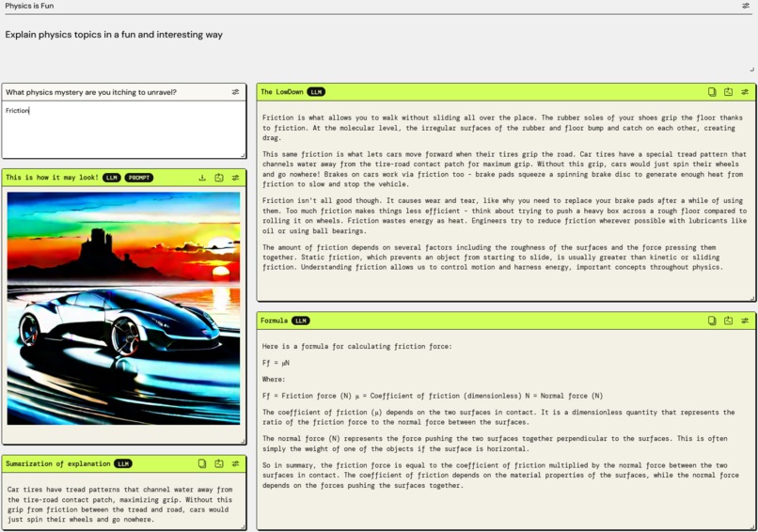Download the generated car image
The height and width of the screenshot is (532, 758).
point(202,178)
